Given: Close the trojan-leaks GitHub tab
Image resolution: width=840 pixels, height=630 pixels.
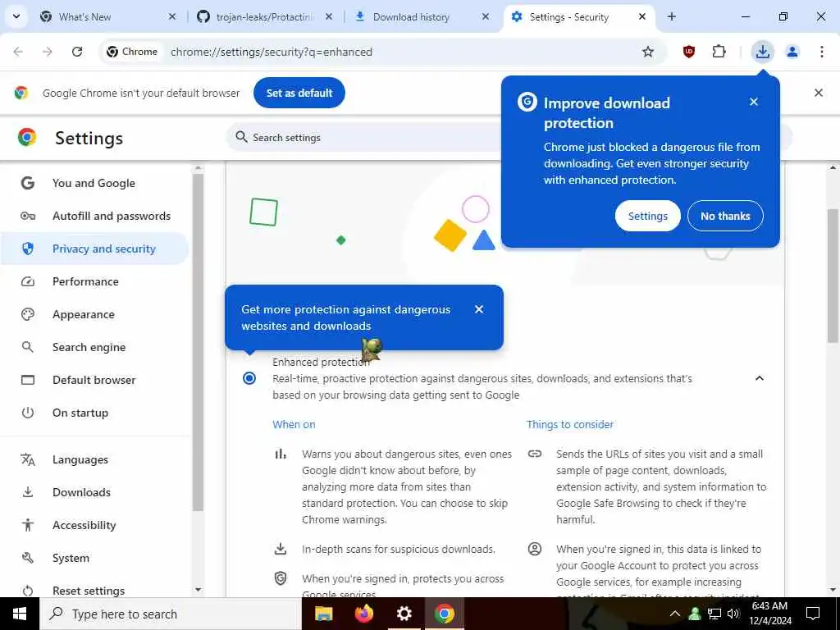Looking at the screenshot, I should coord(329,17).
